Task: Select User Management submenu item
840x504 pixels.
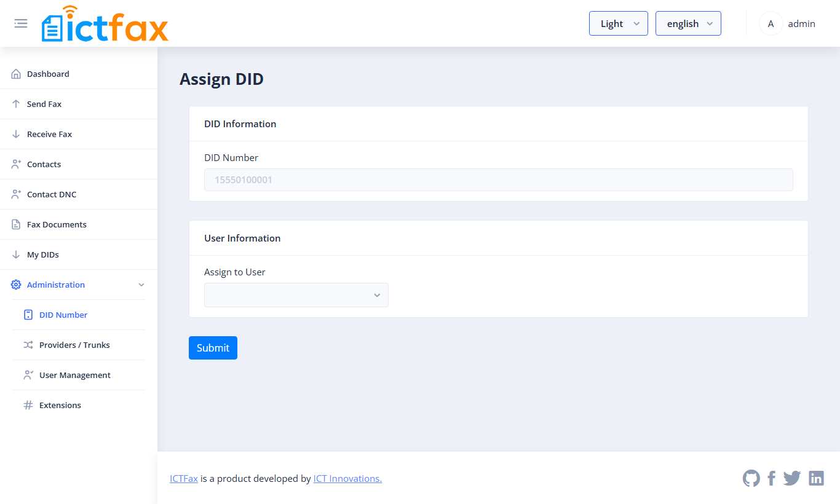Action: tap(79, 375)
